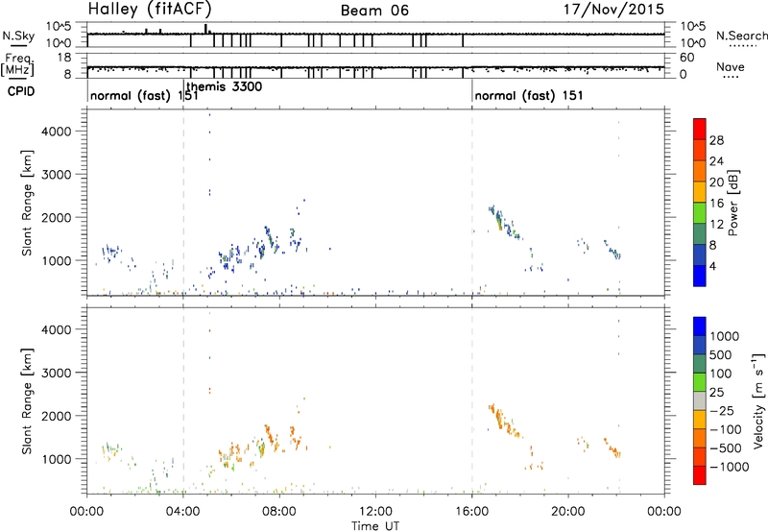Click the '18' frequency axis value
768x532 pixels.
pos(64,58)
